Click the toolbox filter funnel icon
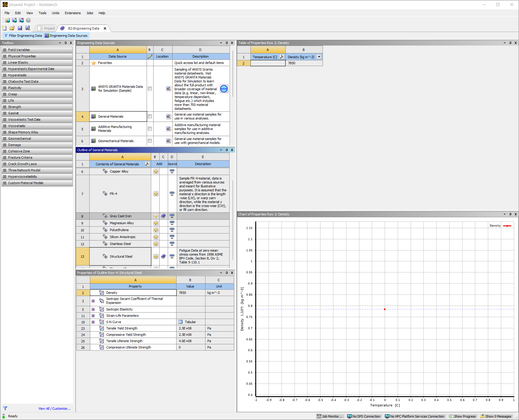The image size is (519, 420). [x=5, y=408]
